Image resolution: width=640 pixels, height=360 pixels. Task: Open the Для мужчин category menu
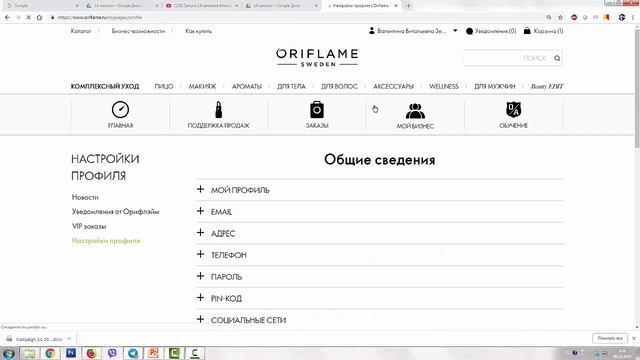[495, 87]
